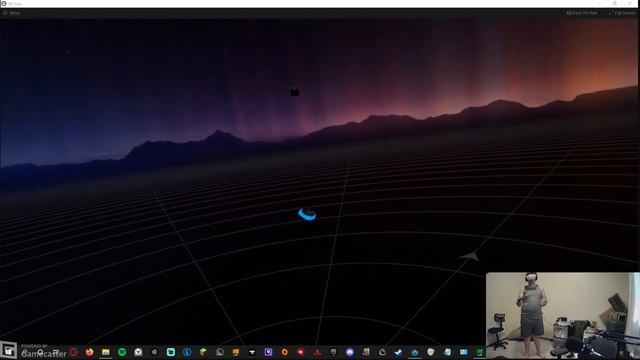Click the Dock VR View button
Screen dimensions: 640x360
coord(582,13)
